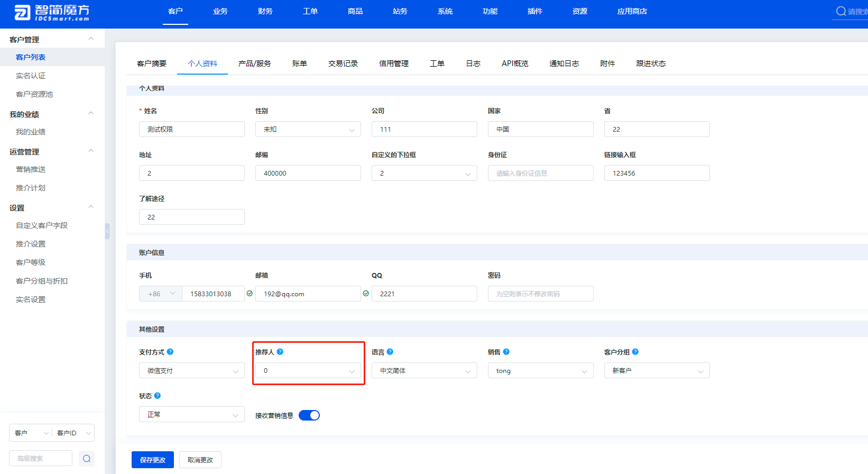Go to 客户分组与折扣 in sidebar

point(42,281)
